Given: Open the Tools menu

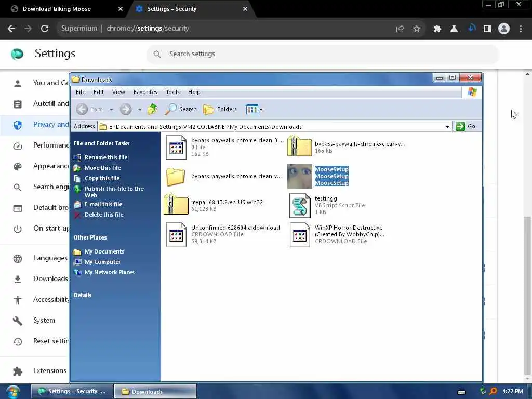Looking at the screenshot, I should pos(172,92).
